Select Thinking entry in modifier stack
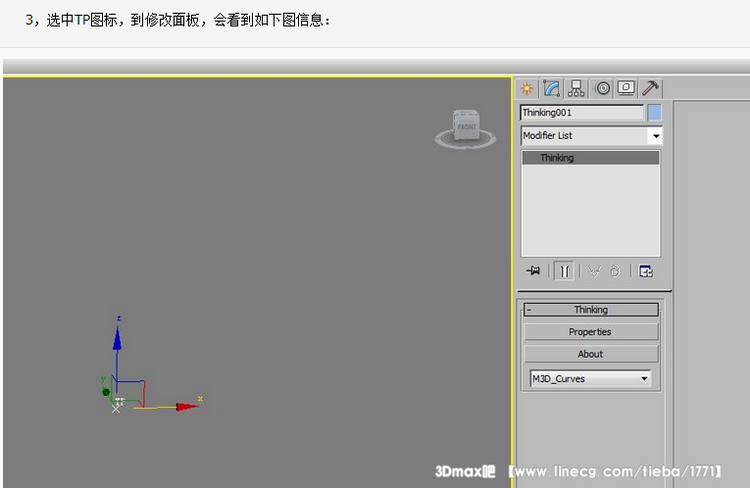Viewport: 750px width, 488px height. [590, 158]
